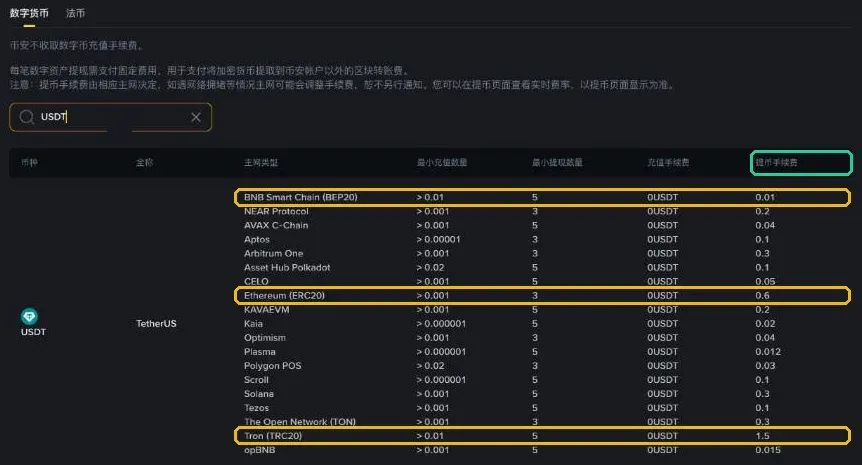Click the 0.01 fee for BEP20
This screenshot has height=465, width=862.
point(765,197)
